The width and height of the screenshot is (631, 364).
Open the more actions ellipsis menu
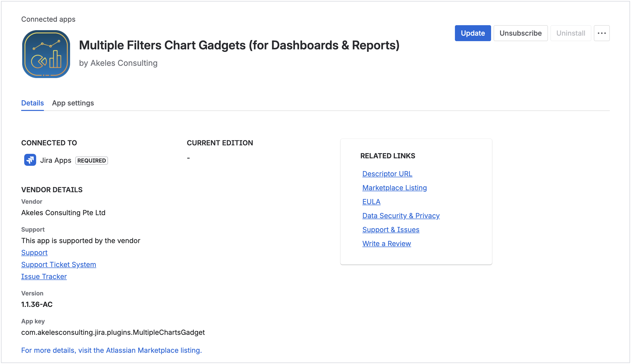pyautogui.click(x=602, y=33)
